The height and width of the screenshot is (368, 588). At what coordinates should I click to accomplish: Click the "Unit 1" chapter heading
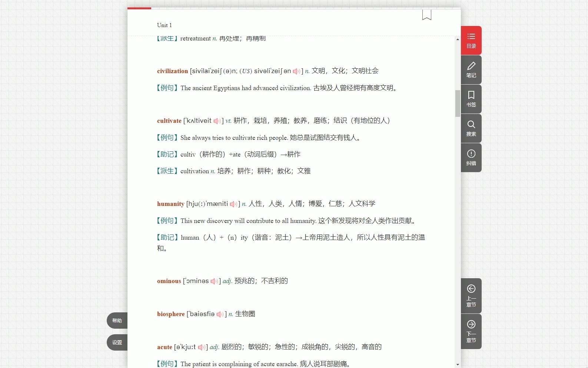(x=165, y=25)
